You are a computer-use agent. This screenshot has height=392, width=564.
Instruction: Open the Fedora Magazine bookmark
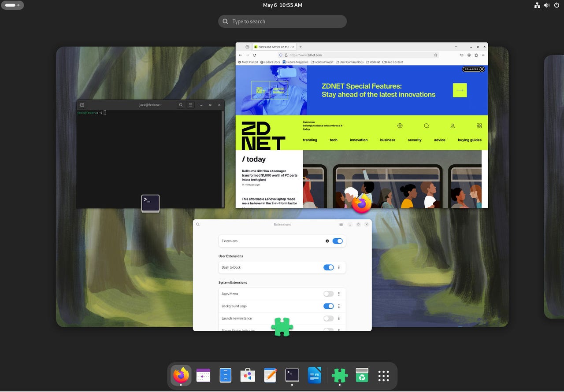296,62
